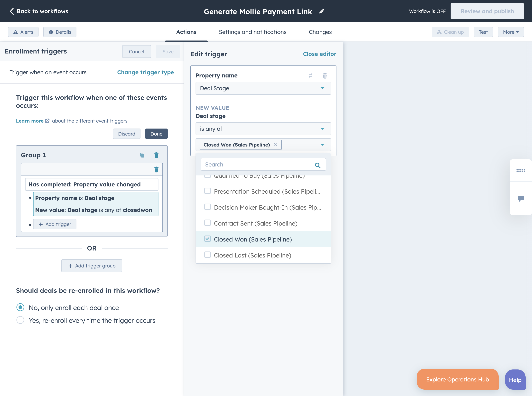Viewport: 532px width, 396px height.
Task: Select No, only enroll each deal once
Action: pos(20,307)
